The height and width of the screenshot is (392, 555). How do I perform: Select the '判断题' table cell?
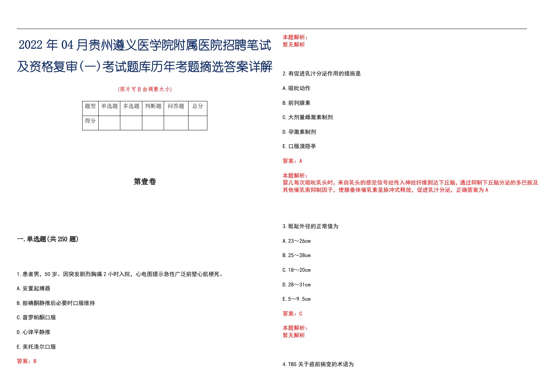tap(153, 108)
